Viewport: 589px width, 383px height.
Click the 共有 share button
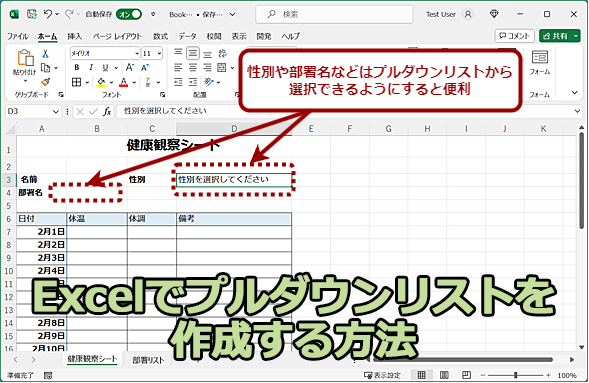[560, 36]
